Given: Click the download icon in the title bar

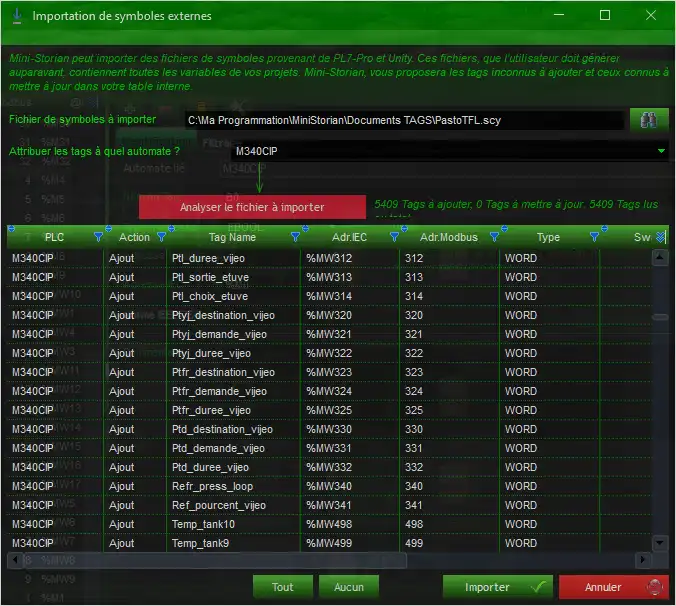Looking at the screenshot, I should (17, 16).
